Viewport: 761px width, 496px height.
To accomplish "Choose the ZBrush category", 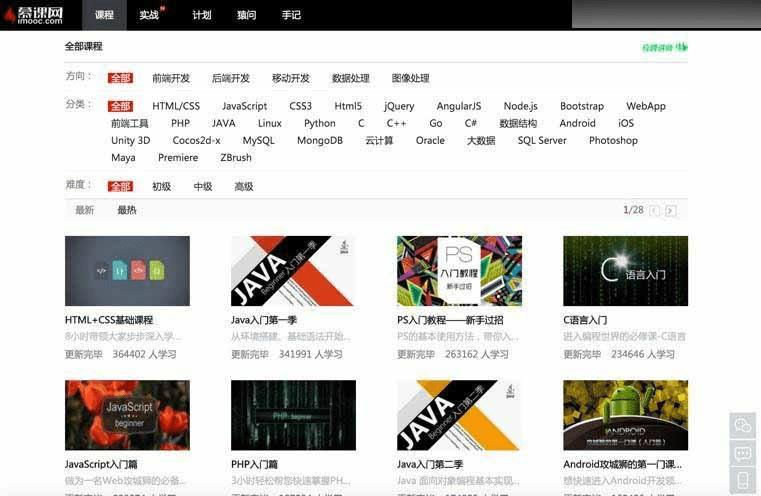I will (x=236, y=158).
